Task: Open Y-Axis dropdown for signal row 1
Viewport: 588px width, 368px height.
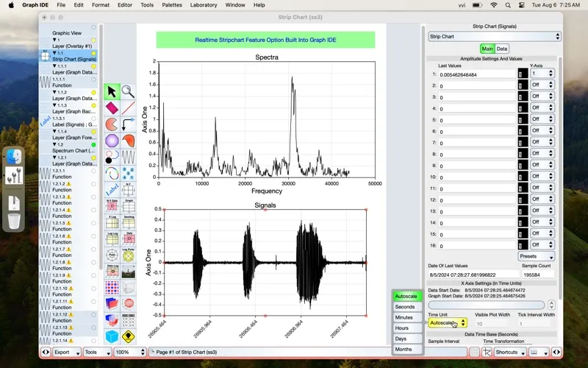Action: (x=542, y=74)
